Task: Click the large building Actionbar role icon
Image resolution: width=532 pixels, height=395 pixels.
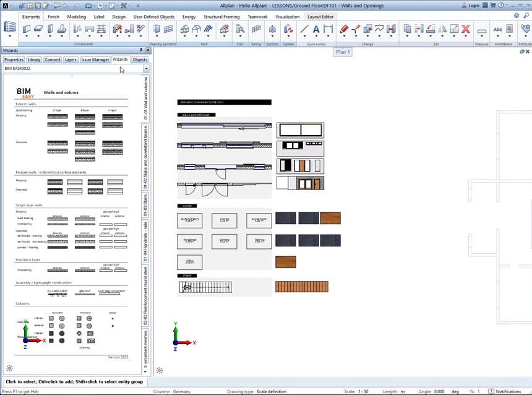Action: 10,27
